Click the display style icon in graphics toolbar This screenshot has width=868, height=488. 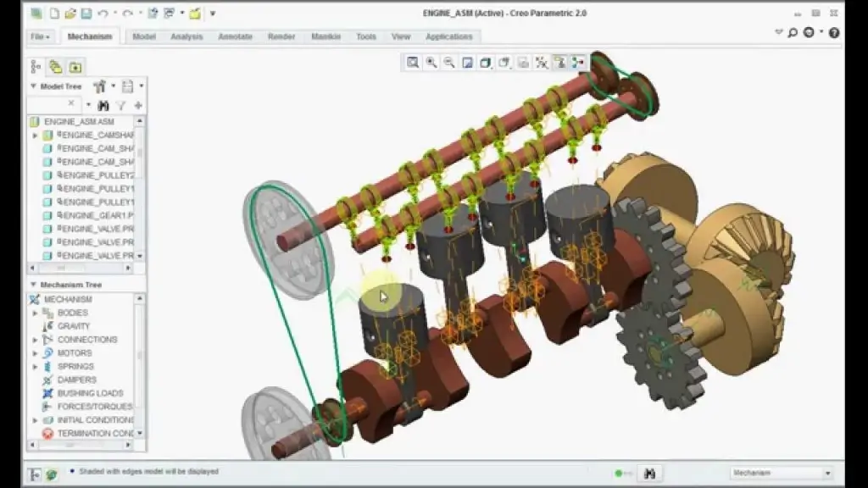point(487,61)
